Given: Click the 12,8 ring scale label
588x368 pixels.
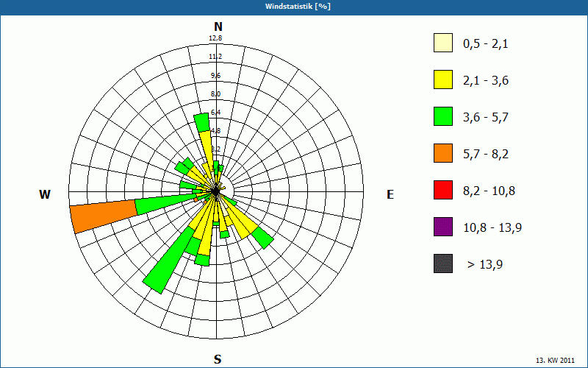Looking at the screenshot, I should click(215, 38).
